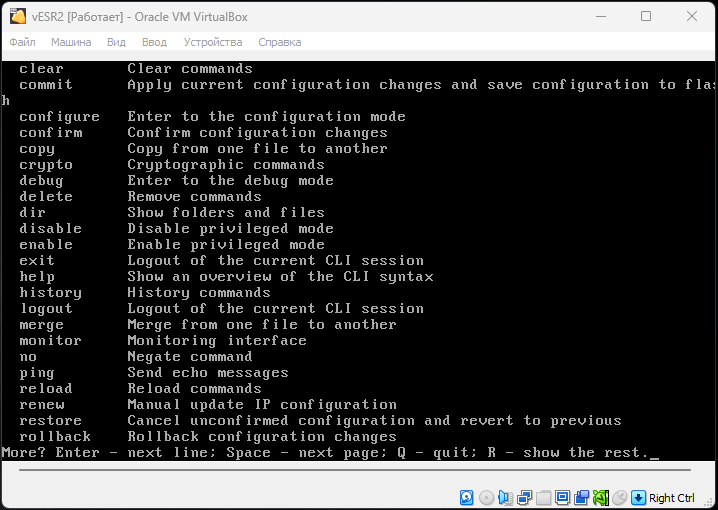Open the Устройства menu

point(213,42)
